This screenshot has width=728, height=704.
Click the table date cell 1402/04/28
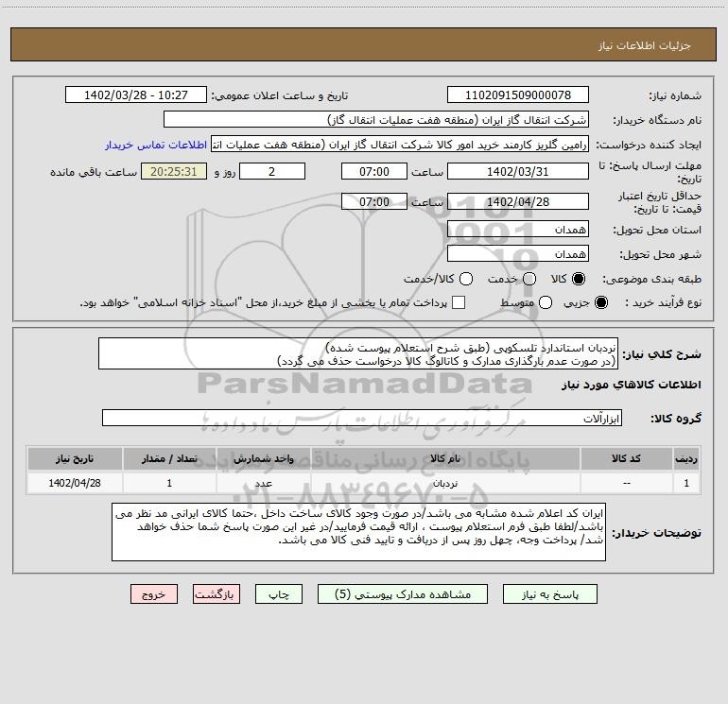pyautogui.click(x=75, y=483)
